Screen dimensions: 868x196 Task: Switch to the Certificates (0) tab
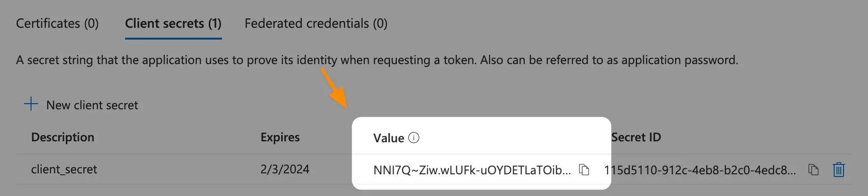[57, 24]
